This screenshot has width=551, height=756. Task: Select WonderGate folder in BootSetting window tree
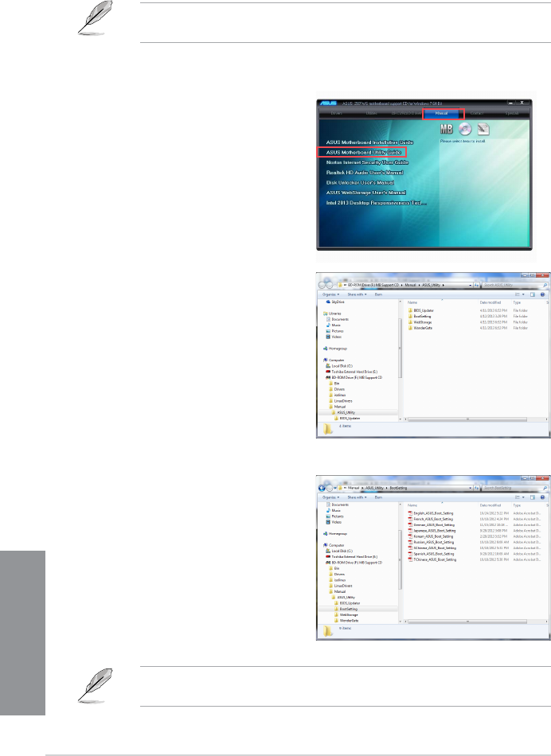click(346, 621)
